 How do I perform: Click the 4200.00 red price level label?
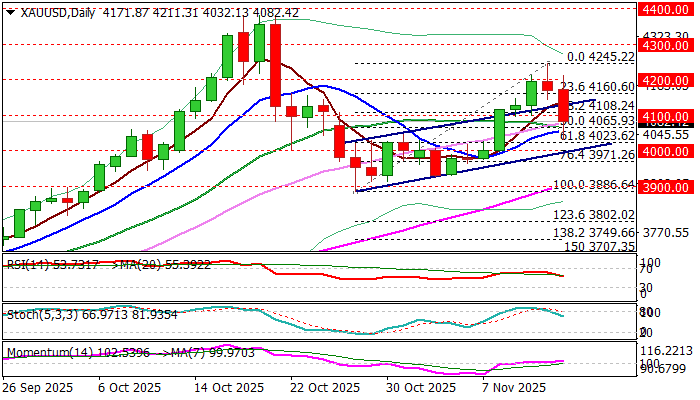[666, 80]
